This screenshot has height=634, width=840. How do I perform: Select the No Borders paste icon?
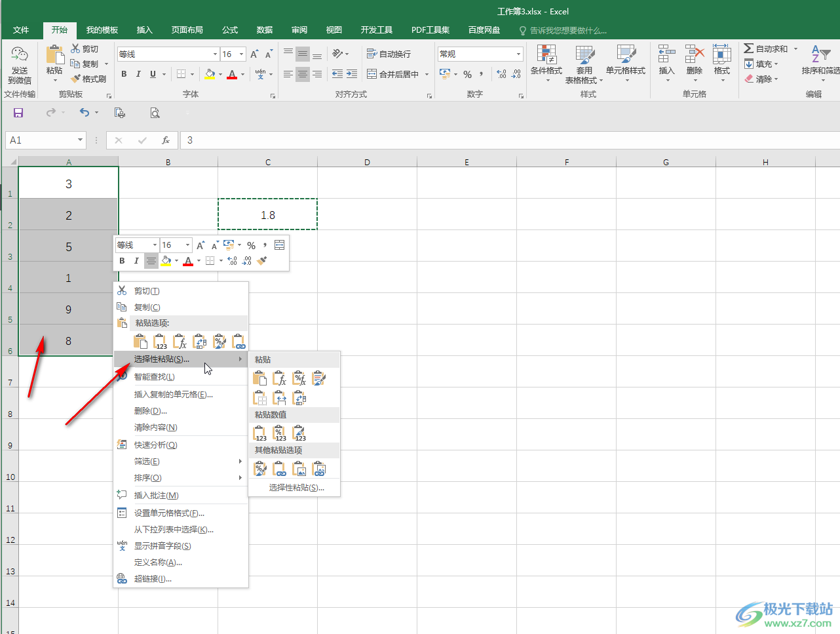tap(260, 398)
